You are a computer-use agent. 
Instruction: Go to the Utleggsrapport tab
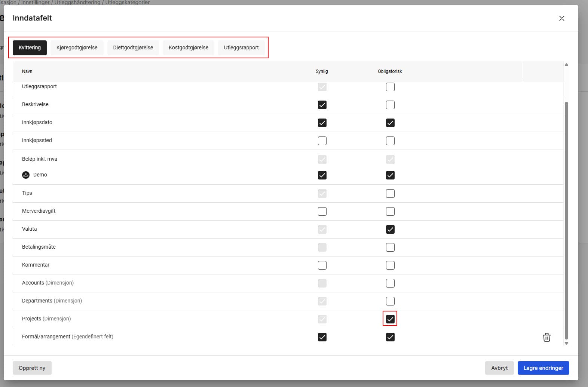coord(241,48)
